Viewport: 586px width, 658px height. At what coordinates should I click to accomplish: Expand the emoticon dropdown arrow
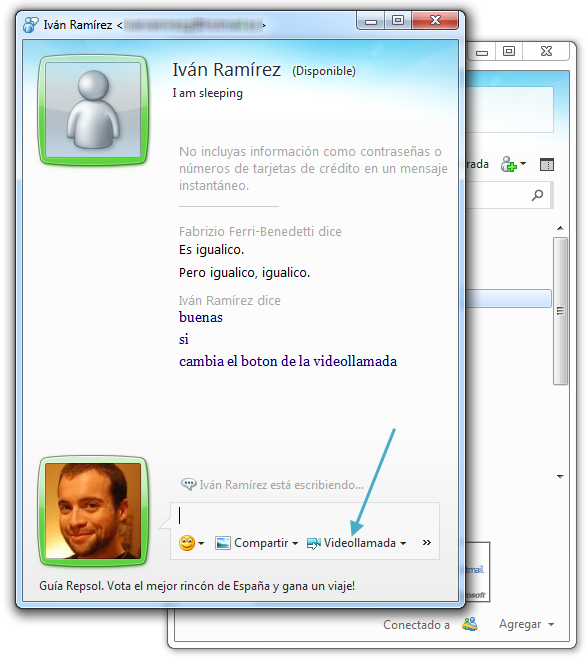(x=201, y=543)
